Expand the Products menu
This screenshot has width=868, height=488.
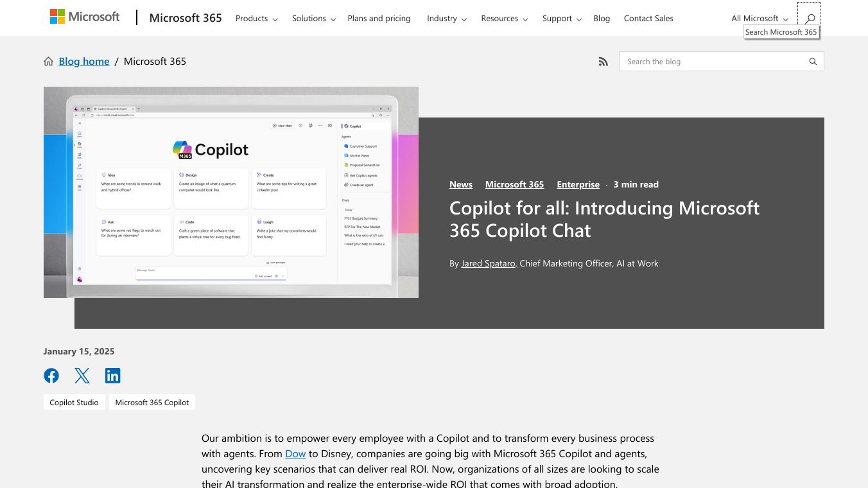[x=256, y=18]
